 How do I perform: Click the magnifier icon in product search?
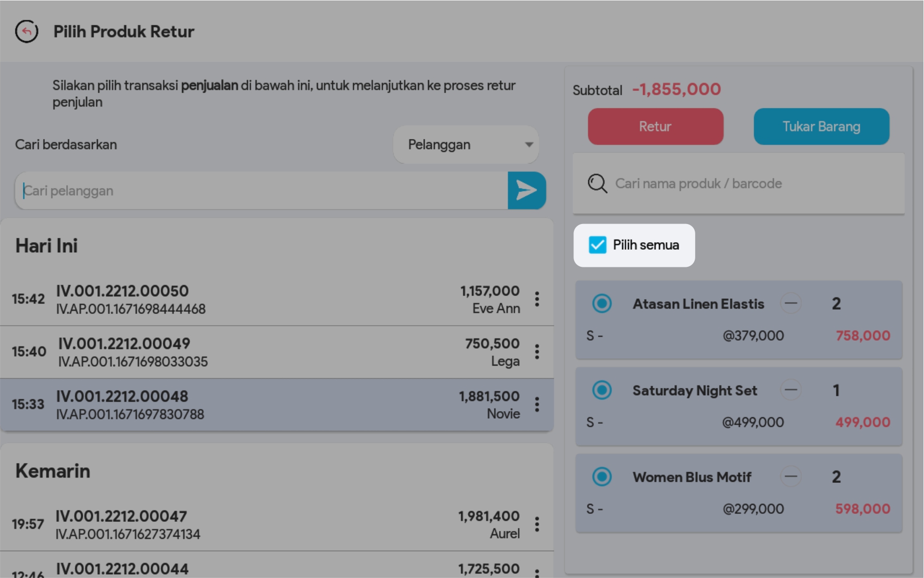597,183
